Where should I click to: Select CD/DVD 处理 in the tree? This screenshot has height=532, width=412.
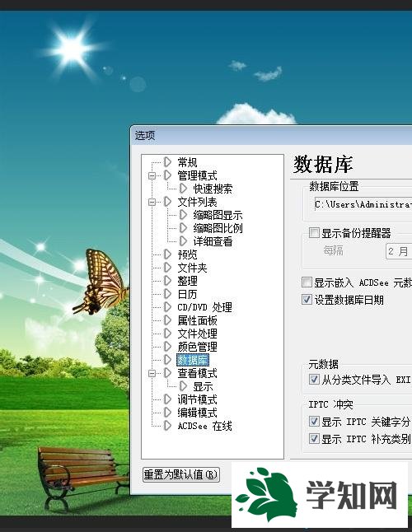coord(204,307)
